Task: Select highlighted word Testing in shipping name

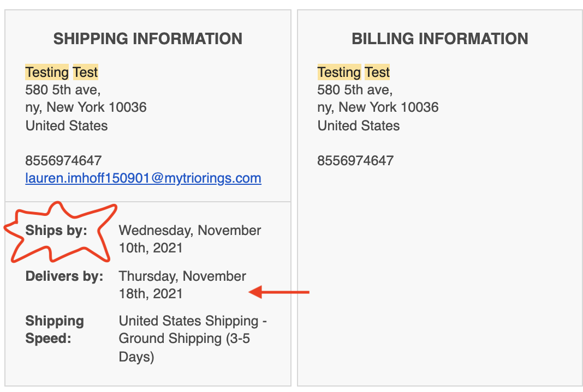Action: [x=47, y=72]
